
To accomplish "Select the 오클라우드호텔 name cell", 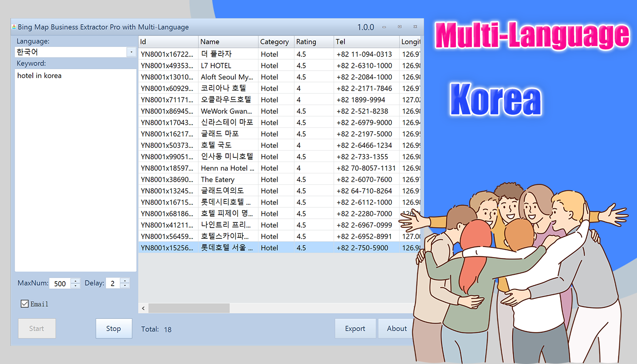I will [228, 100].
